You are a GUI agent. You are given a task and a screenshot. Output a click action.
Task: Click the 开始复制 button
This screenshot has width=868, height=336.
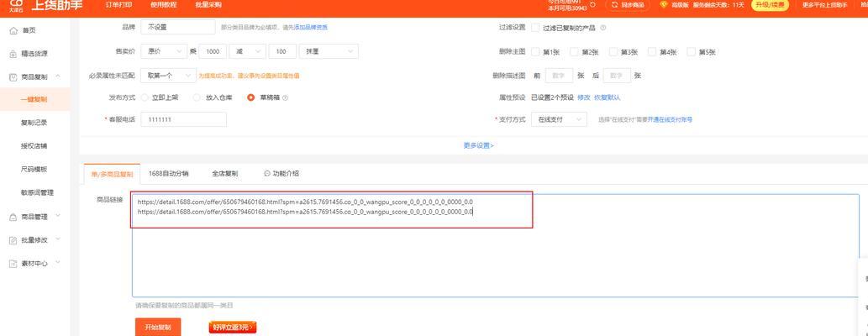(158, 327)
